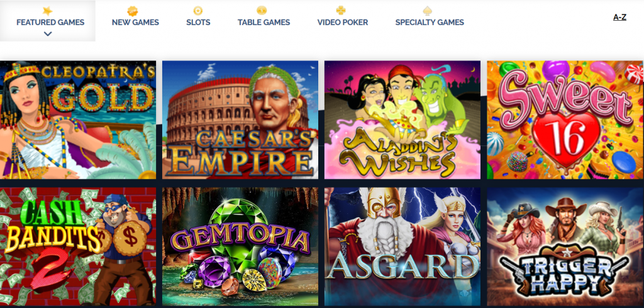Sort games using the A-Z link
644x308 pixels.
[x=619, y=17]
